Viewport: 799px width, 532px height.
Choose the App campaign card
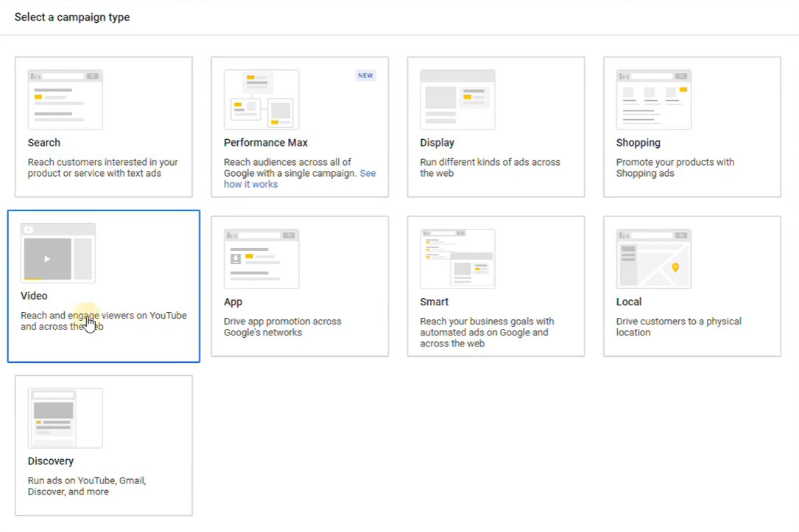pos(299,286)
